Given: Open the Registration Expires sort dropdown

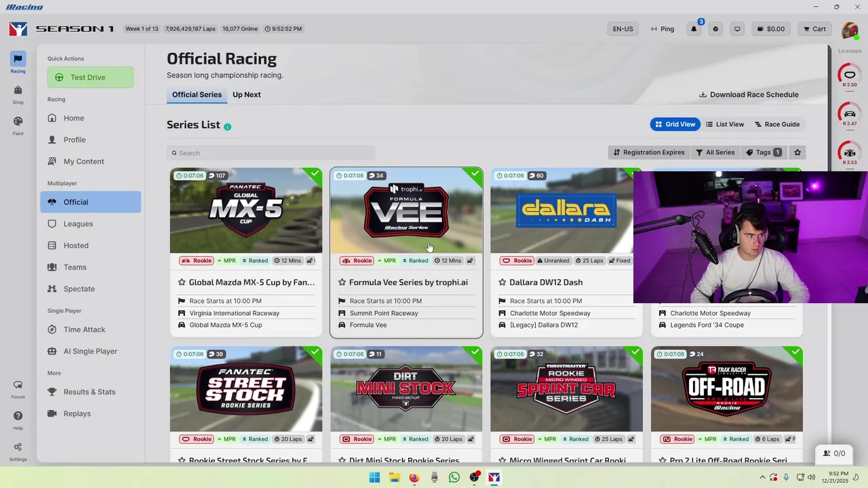Looking at the screenshot, I should coord(649,152).
